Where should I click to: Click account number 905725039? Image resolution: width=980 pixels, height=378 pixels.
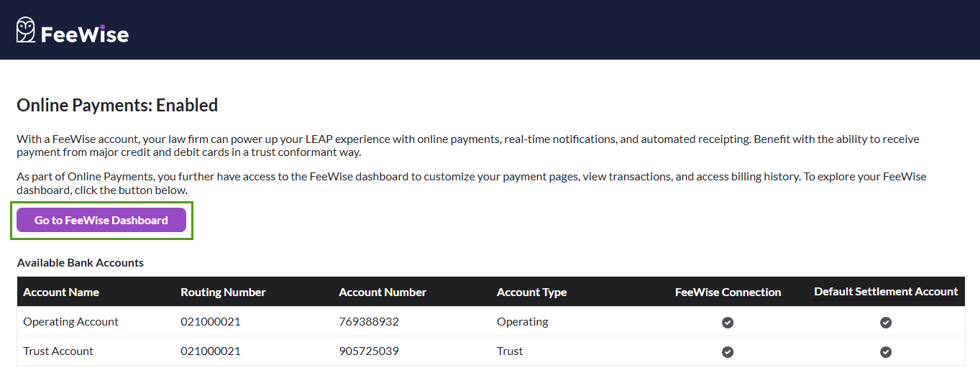point(369,351)
